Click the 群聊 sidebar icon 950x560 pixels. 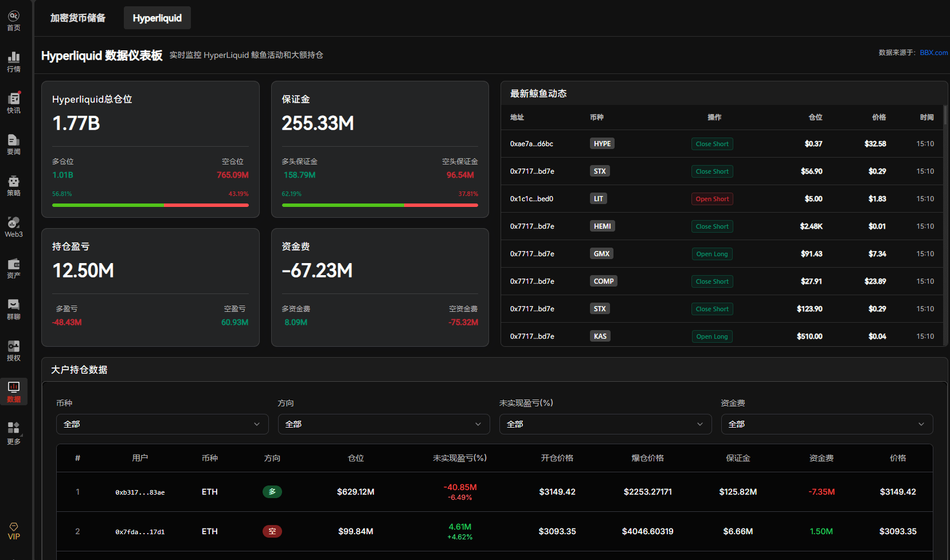pyautogui.click(x=13, y=308)
